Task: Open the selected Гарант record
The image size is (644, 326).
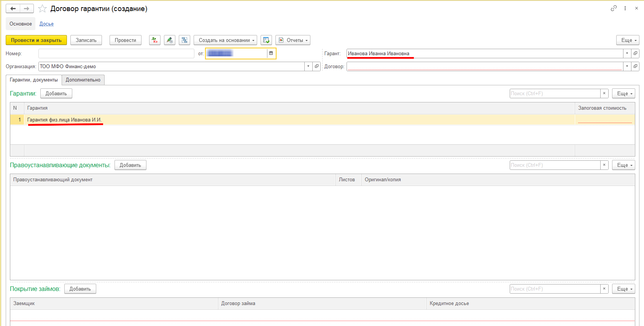Action: [x=635, y=53]
